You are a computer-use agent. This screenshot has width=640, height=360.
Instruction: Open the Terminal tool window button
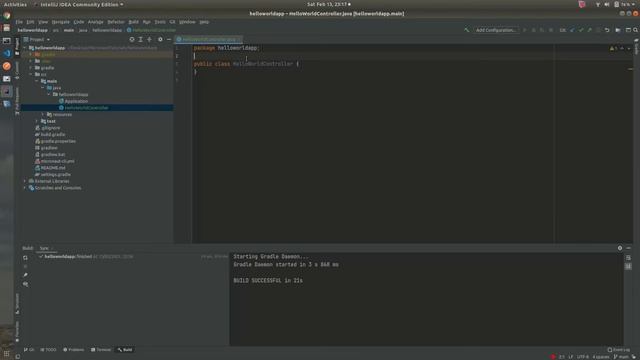[101, 350]
